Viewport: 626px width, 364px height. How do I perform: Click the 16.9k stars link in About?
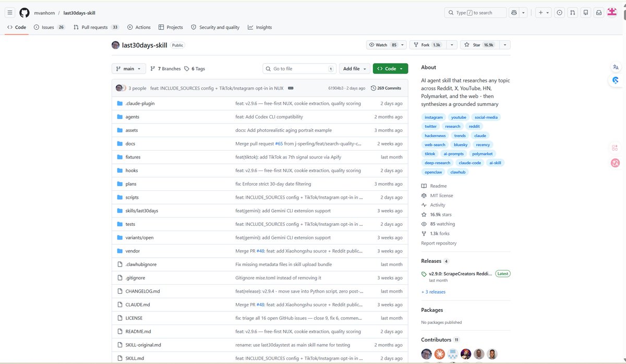440,214
